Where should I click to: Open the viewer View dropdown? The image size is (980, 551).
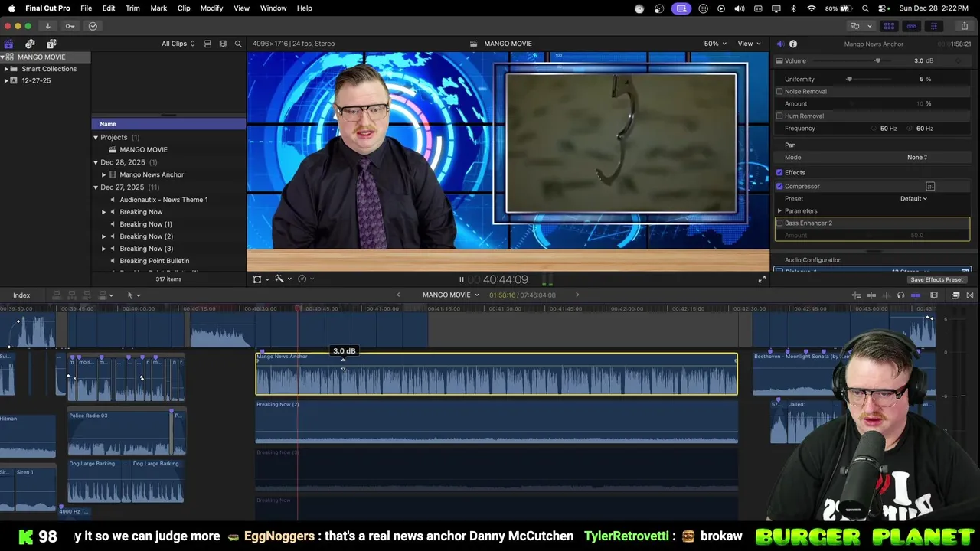pyautogui.click(x=749, y=44)
